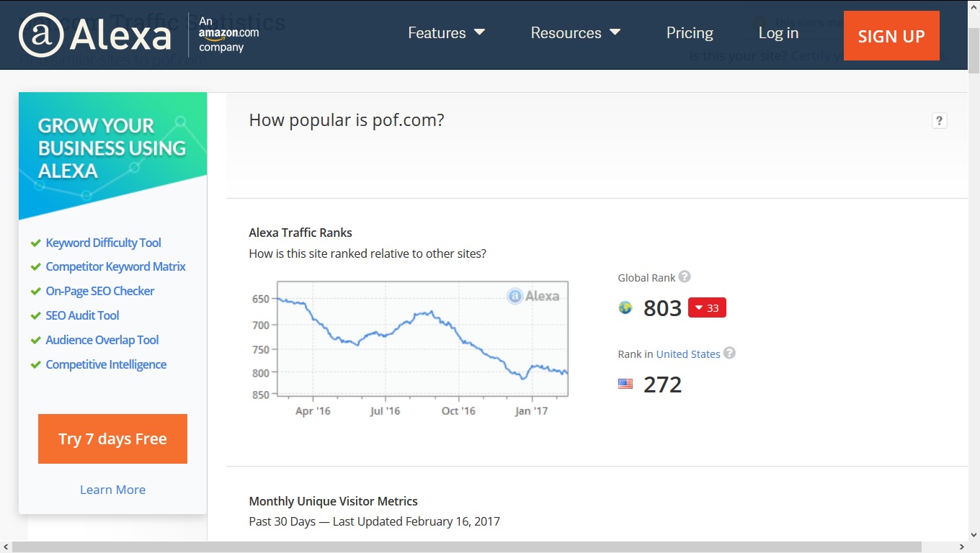This screenshot has height=553, width=980.
Task: Follow the Learn More link
Action: pyautogui.click(x=112, y=490)
